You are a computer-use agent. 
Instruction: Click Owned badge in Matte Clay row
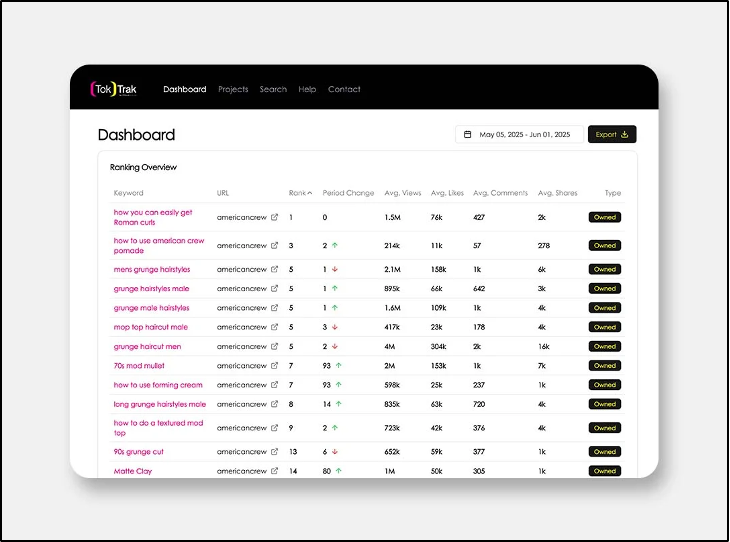click(x=604, y=471)
